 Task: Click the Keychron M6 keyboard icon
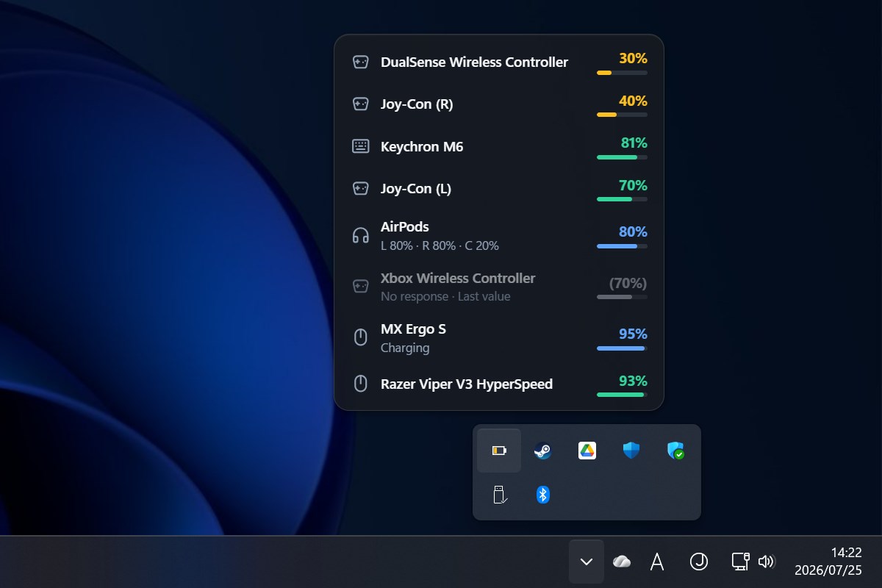coord(360,146)
